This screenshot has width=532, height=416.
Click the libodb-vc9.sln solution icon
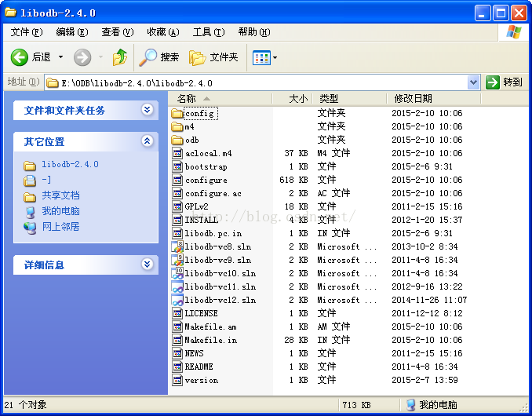177,260
